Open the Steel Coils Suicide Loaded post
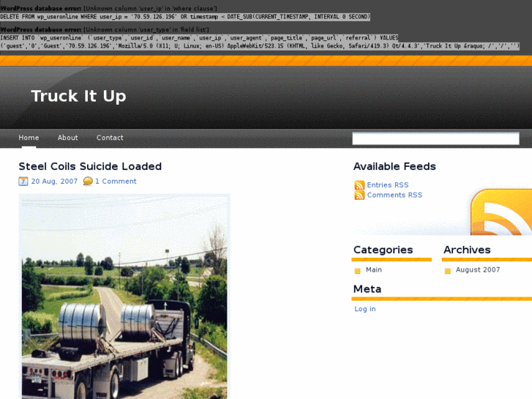 coord(90,166)
